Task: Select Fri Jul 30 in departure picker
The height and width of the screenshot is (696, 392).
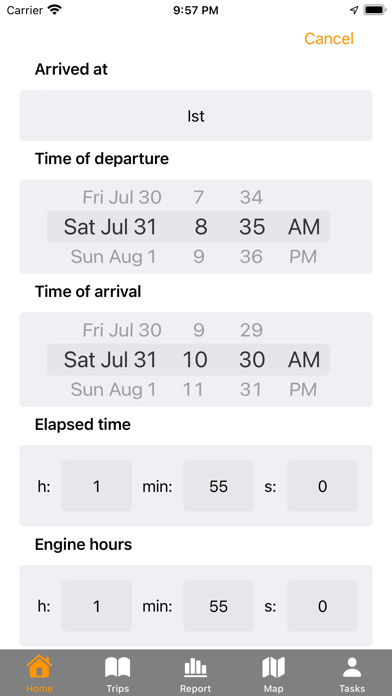Action: 122,197
